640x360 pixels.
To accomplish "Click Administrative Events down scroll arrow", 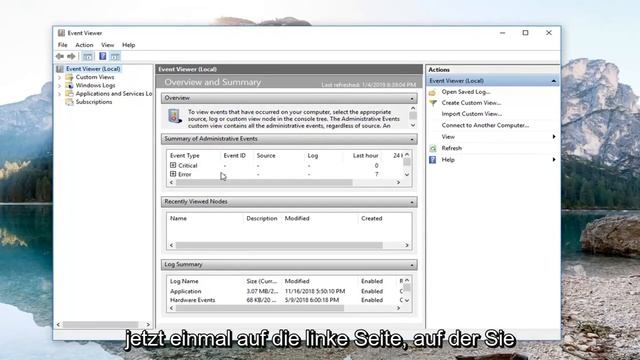I will [407, 174].
